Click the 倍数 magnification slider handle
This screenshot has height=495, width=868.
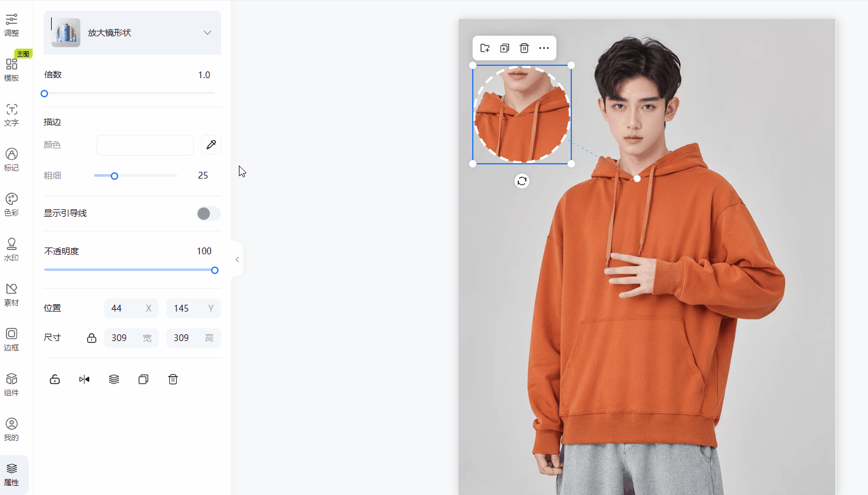pyautogui.click(x=44, y=94)
